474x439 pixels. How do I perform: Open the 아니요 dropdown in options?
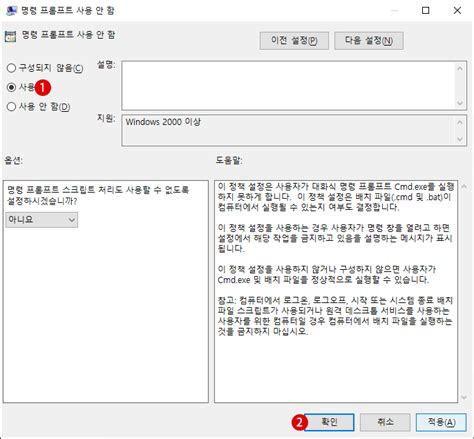[x=42, y=220]
